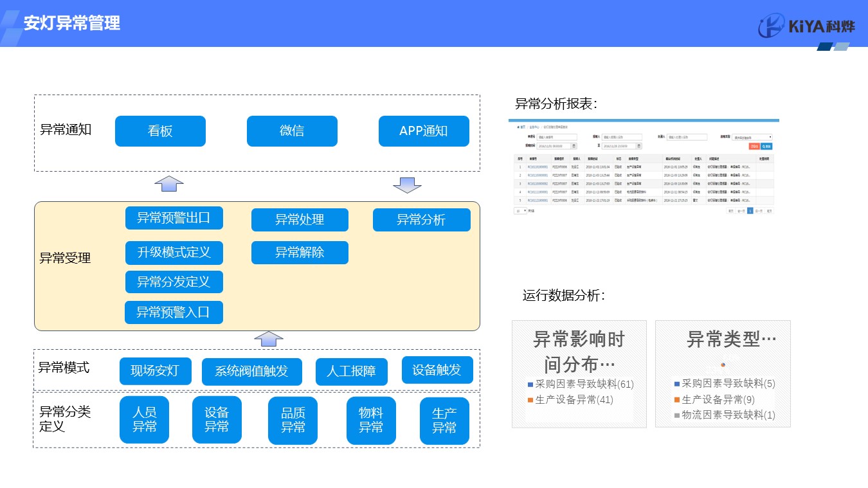Viewport: 868px width, 488px height.
Task: Click the calendar icon beside the start date field
Action: tap(574, 146)
